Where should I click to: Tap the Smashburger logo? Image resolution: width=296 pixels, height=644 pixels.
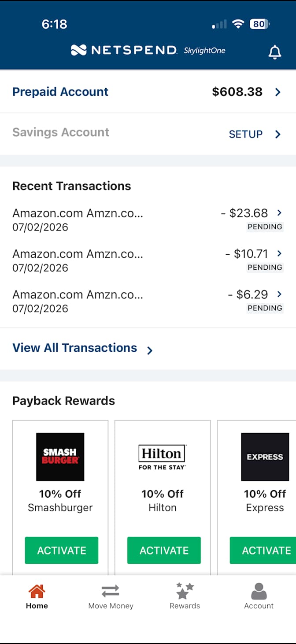pyautogui.click(x=60, y=457)
